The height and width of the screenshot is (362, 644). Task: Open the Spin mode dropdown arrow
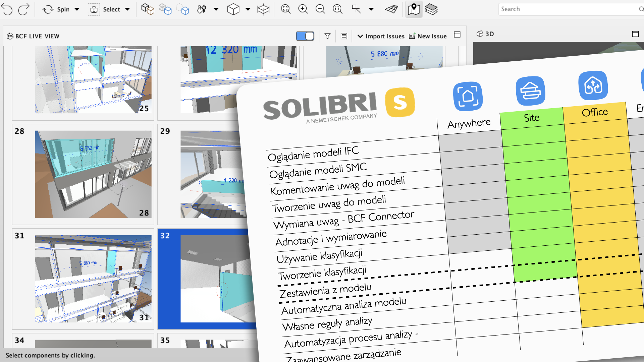pyautogui.click(x=77, y=9)
